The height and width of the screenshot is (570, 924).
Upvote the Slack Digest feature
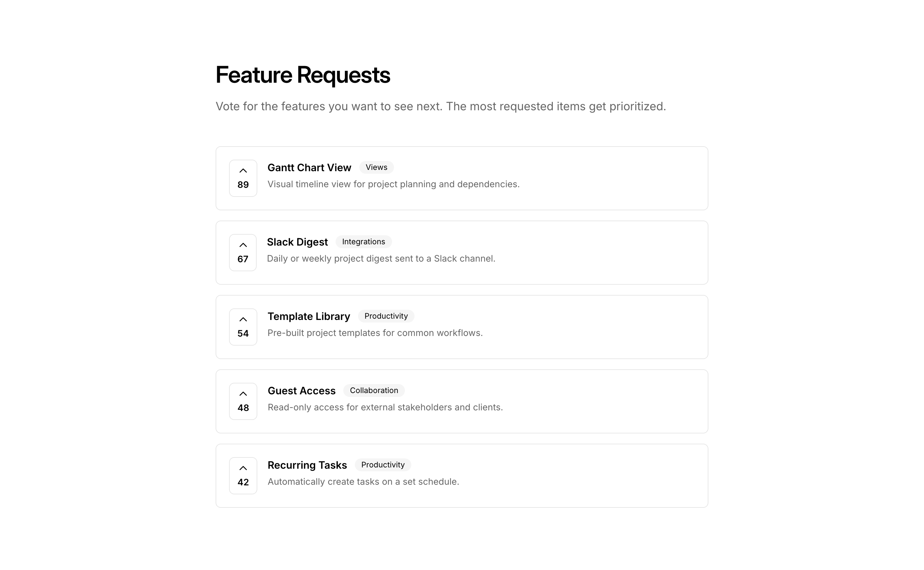(243, 246)
